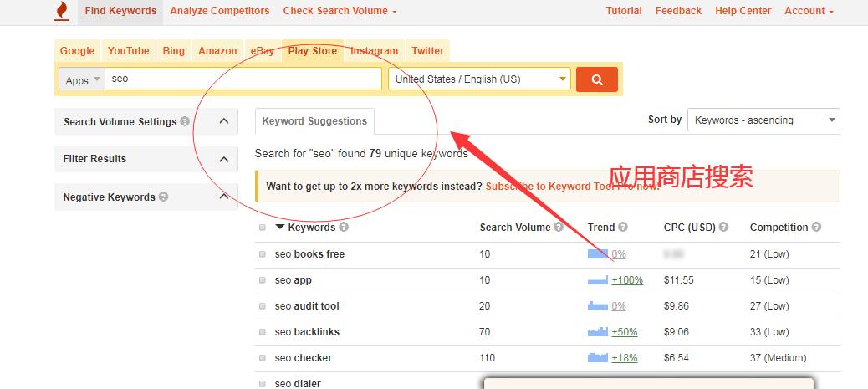
Task: Open the Account menu
Action: coord(809,11)
